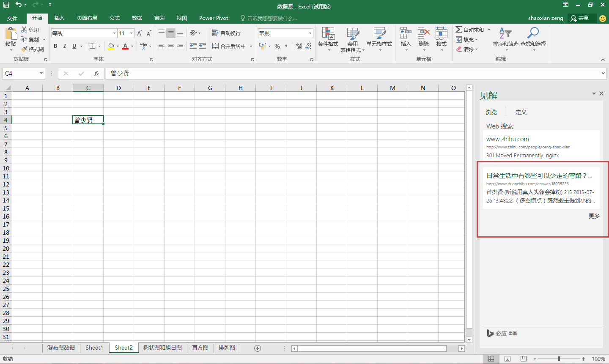The height and width of the screenshot is (364, 609).
Task: Expand the fill color dropdown arrow
Action: [x=118, y=46]
